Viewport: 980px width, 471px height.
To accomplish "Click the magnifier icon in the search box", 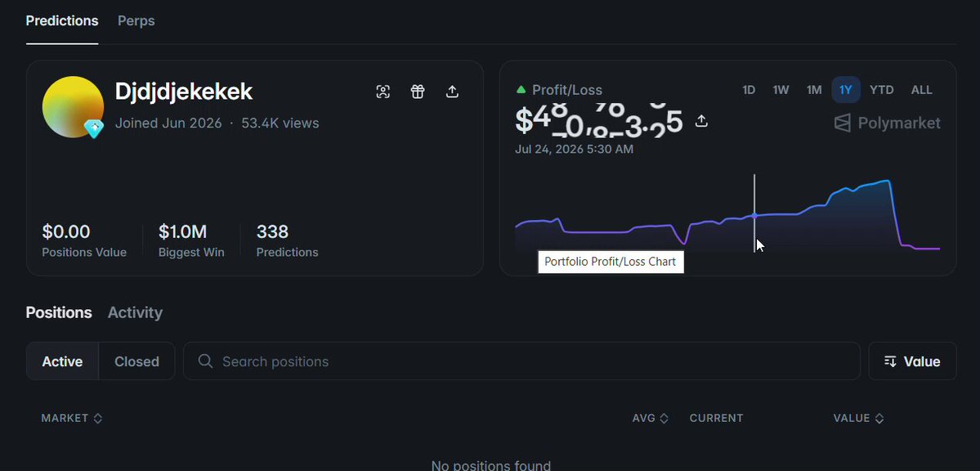I will pyautogui.click(x=205, y=361).
